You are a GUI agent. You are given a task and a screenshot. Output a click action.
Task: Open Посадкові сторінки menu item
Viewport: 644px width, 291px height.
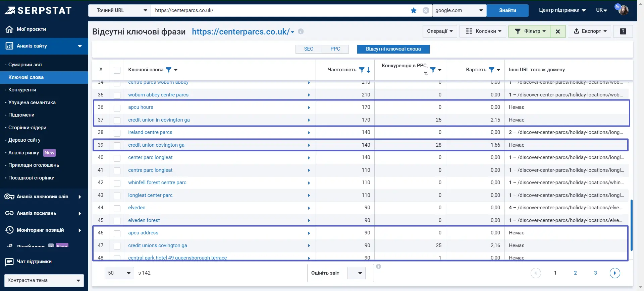(31, 178)
